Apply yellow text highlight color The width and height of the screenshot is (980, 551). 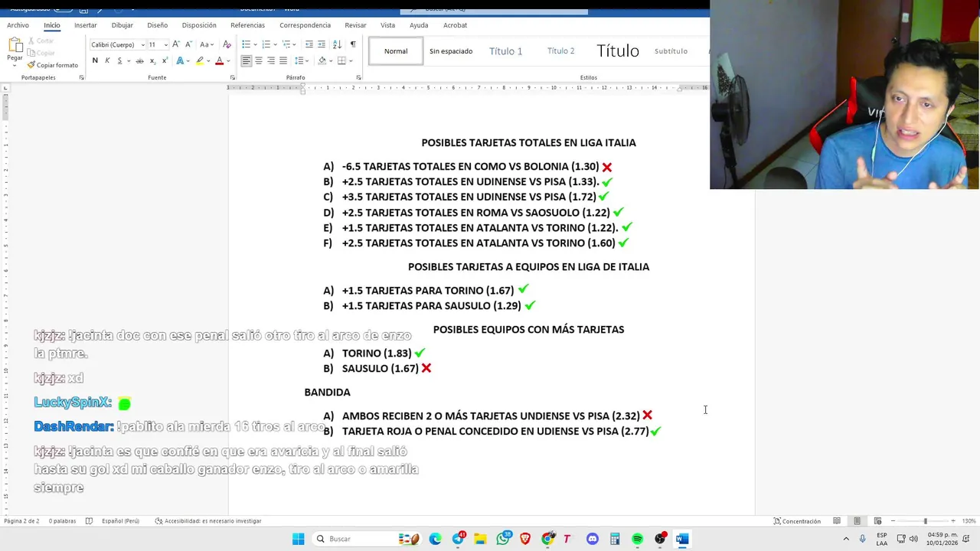(x=200, y=60)
